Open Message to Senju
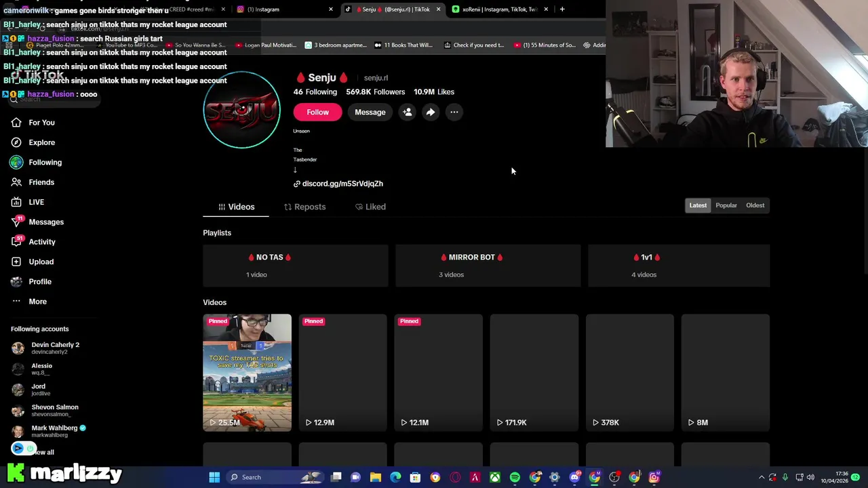The width and height of the screenshot is (868, 488). pyautogui.click(x=370, y=112)
